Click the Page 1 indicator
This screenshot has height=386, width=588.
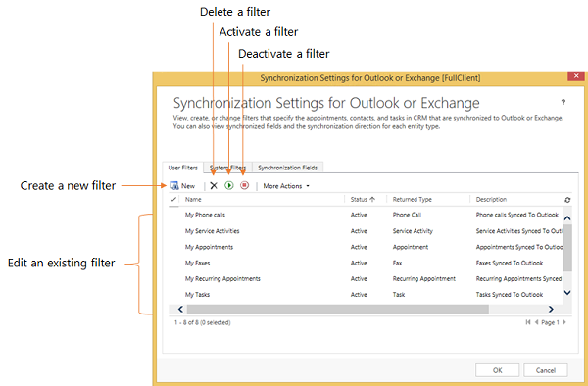550,322
